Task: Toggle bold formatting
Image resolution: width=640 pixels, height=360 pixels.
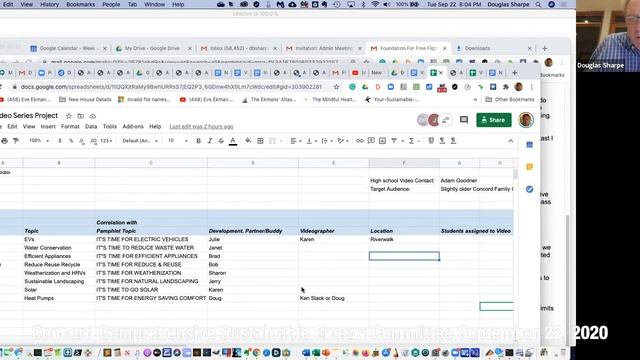Action: [x=198, y=141]
